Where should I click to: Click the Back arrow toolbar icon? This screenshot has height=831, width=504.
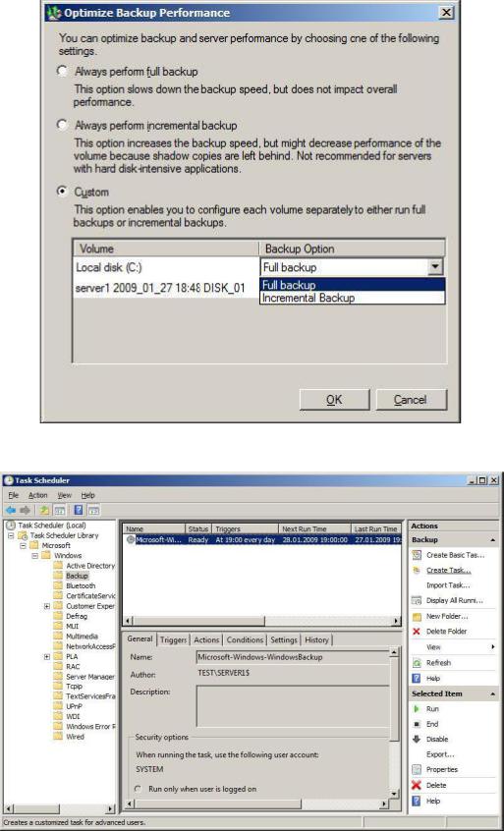point(11,510)
